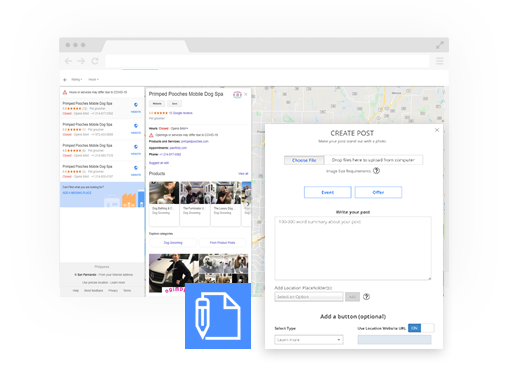Click the blue document-and-pen post icon

(218, 316)
